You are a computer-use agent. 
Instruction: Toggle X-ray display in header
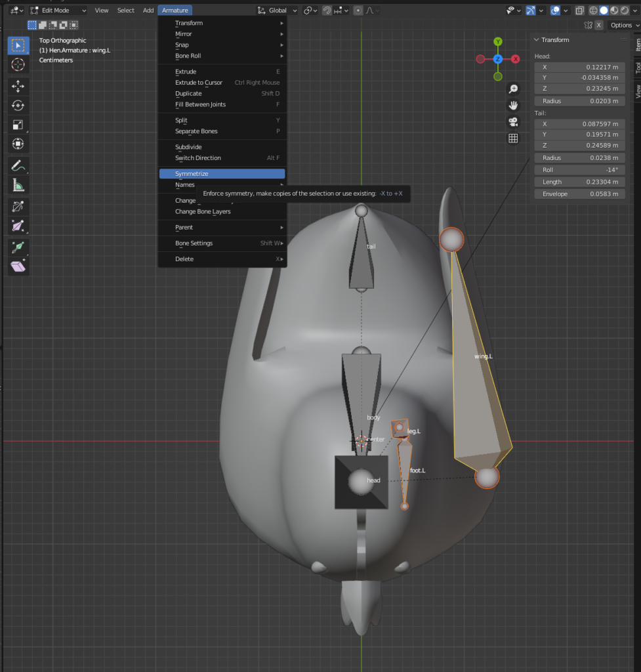coord(581,10)
